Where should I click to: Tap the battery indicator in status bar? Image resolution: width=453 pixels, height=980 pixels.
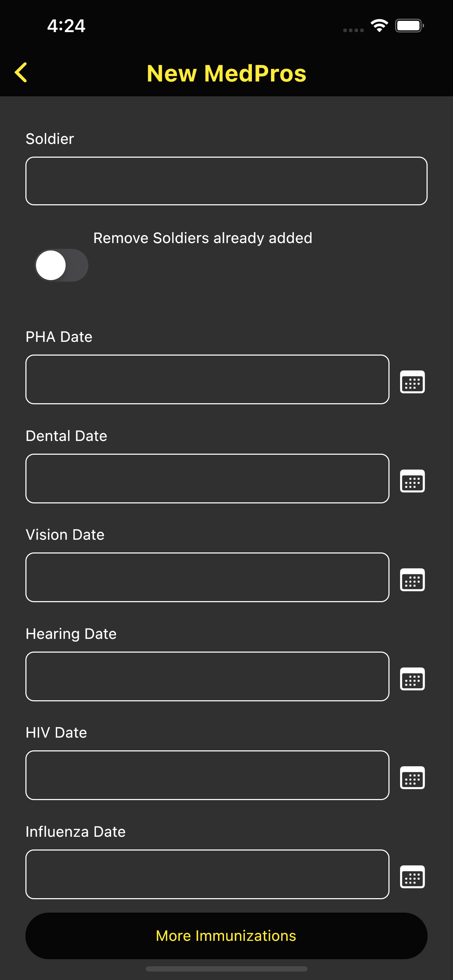pyautogui.click(x=409, y=25)
